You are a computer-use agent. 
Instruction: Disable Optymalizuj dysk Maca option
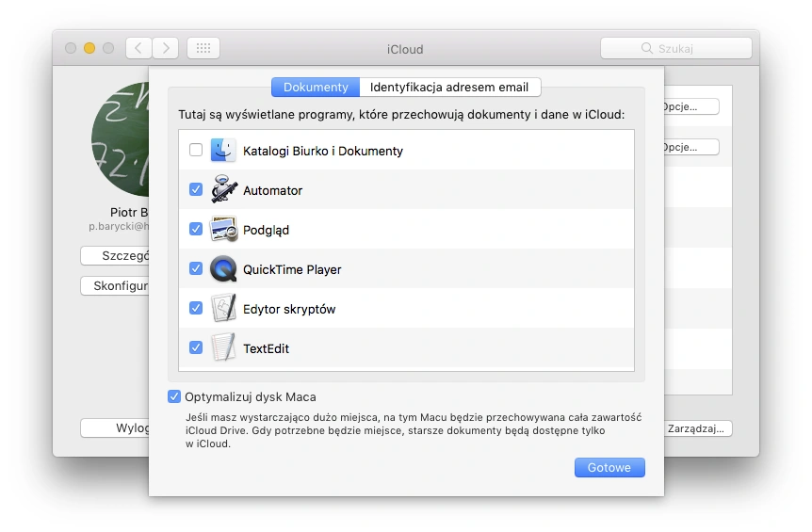point(174,397)
